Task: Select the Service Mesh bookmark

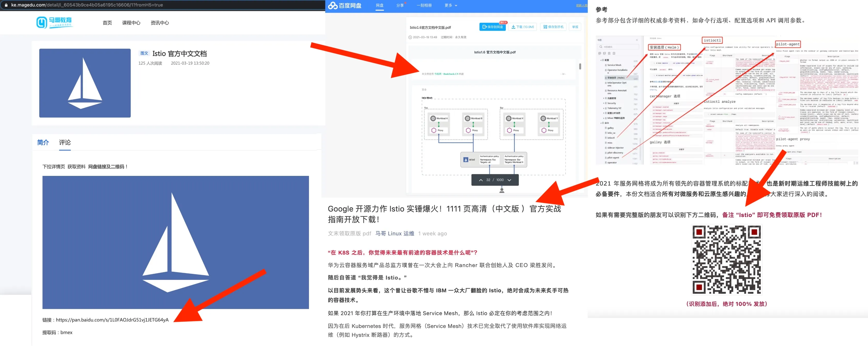Action: tap(614, 65)
